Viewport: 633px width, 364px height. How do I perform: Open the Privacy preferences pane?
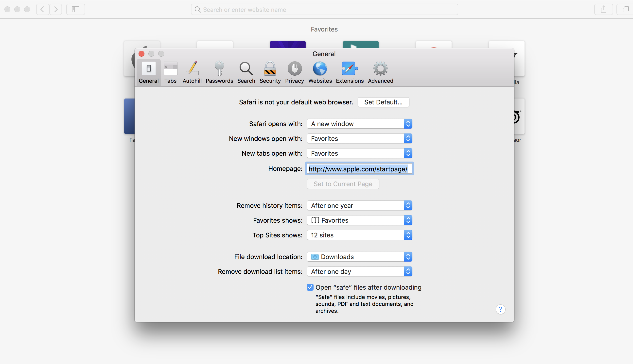click(294, 72)
